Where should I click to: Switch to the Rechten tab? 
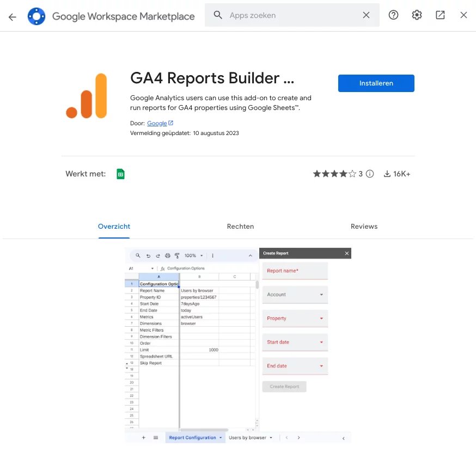(x=240, y=227)
